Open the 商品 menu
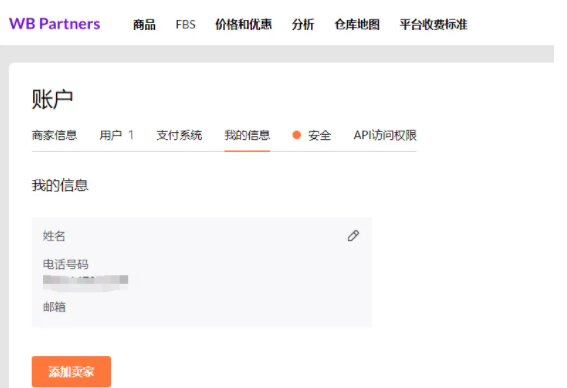The height and width of the screenshot is (388, 567). click(x=144, y=25)
